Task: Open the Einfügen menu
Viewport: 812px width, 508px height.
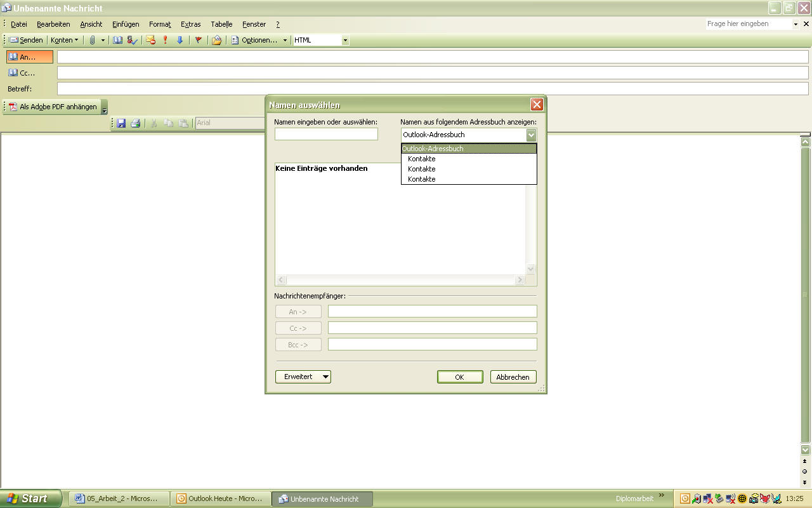Action: pos(126,24)
